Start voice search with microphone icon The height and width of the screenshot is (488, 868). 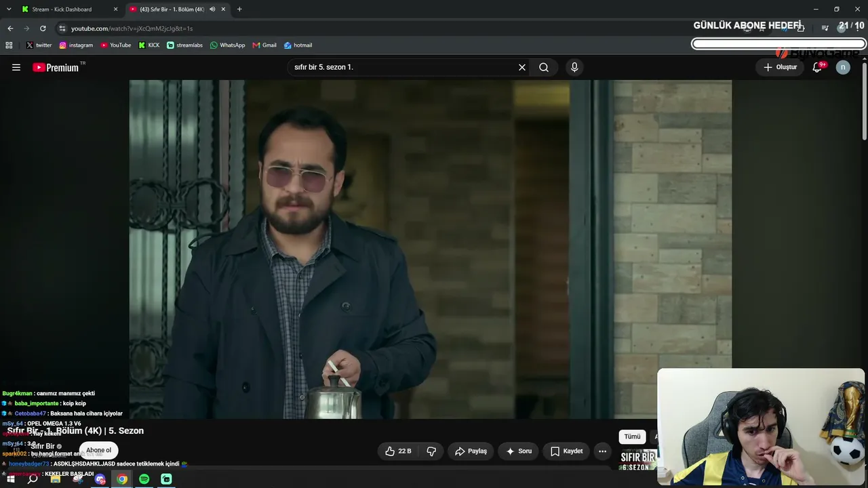point(574,67)
